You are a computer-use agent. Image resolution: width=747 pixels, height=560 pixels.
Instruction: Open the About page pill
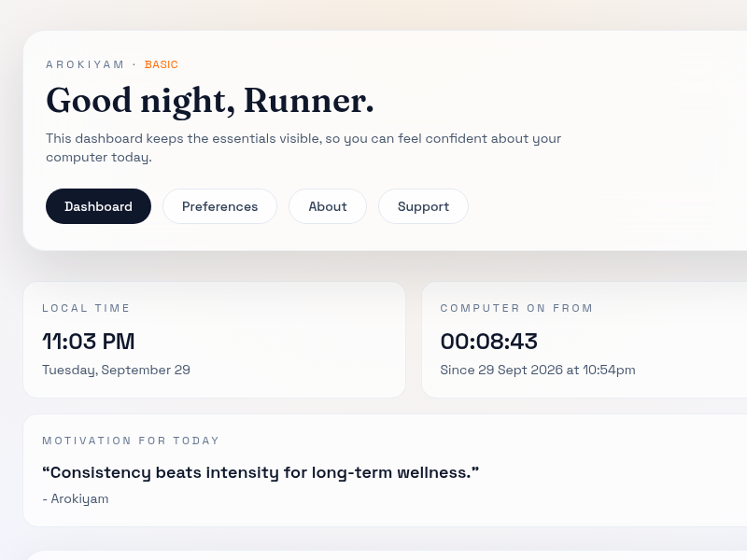(328, 206)
